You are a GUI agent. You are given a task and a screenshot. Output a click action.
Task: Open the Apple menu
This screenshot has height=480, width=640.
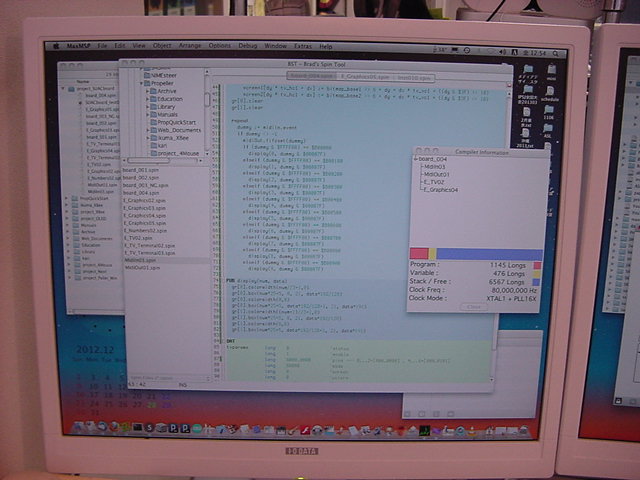click(x=57, y=46)
